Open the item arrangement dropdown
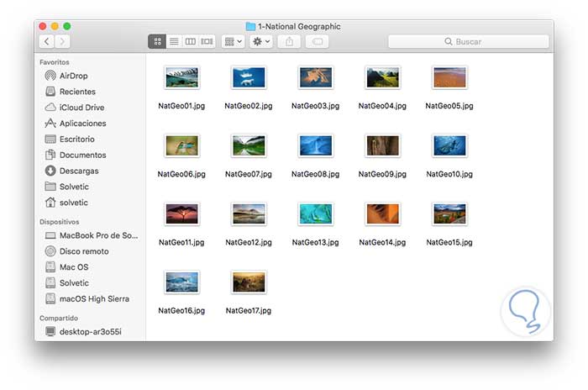588x390 pixels. (233, 41)
